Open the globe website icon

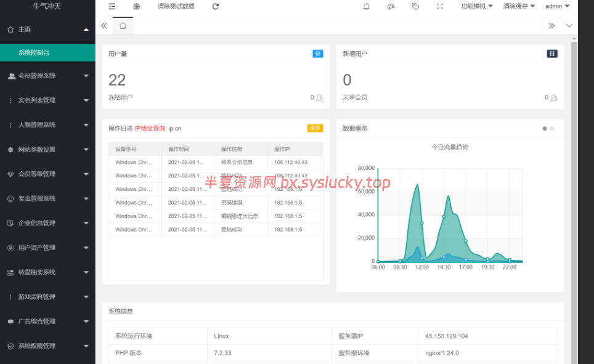(x=136, y=6)
